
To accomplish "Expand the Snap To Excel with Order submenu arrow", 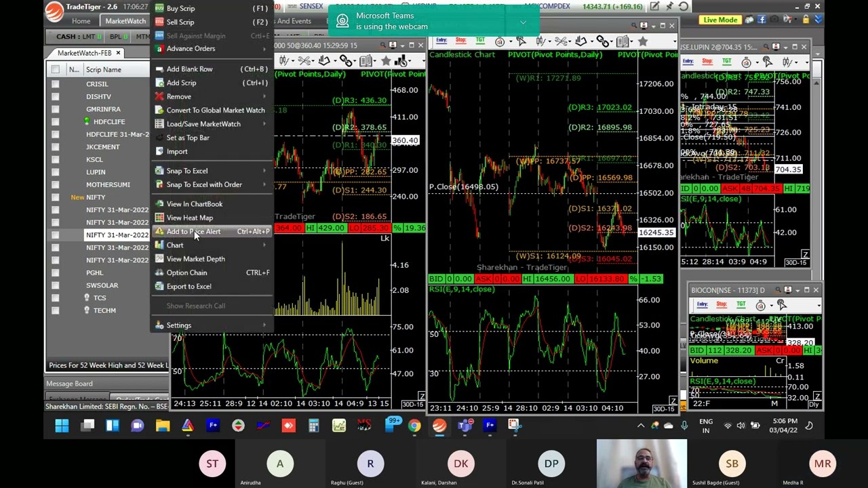I will click(264, 184).
